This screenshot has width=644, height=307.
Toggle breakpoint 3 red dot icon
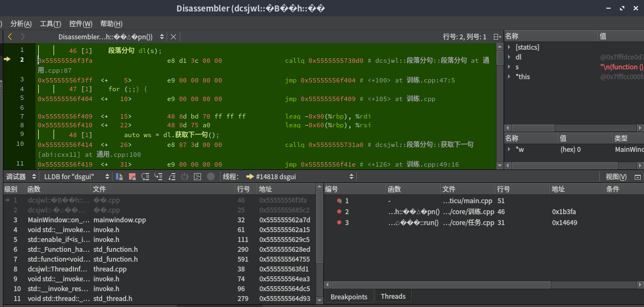339,223
